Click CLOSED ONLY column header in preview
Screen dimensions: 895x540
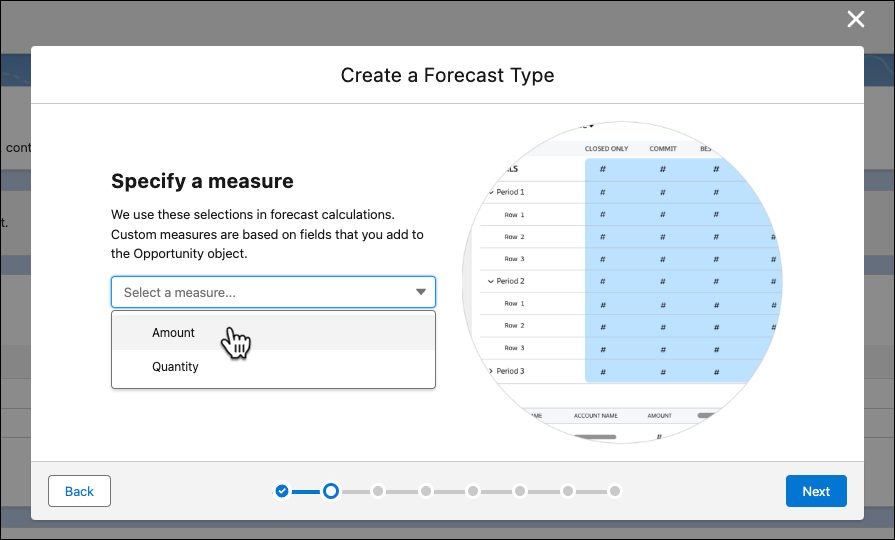606,148
